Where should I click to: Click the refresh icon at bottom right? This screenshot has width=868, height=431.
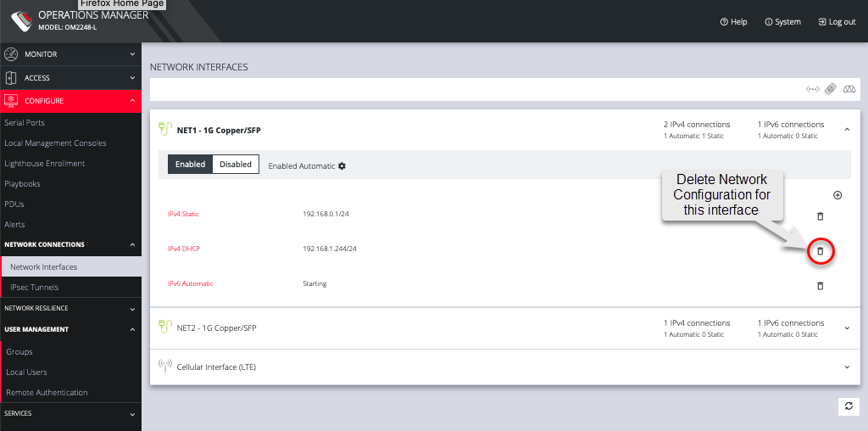(x=849, y=406)
